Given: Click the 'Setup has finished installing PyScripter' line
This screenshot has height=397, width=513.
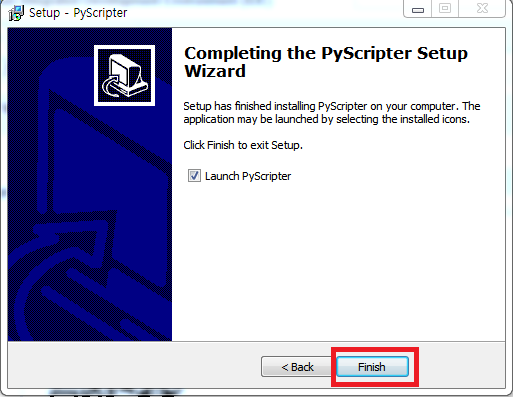Looking at the screenshot, I should click(332, 106).
